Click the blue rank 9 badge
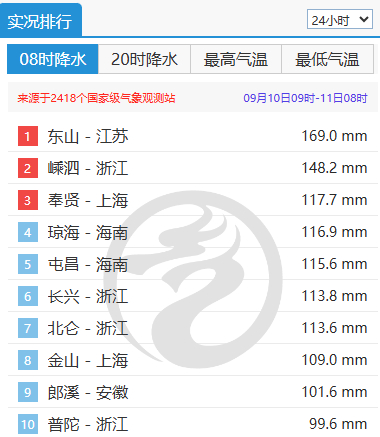Viewport: 380px width, 437px height. [28, 392]
